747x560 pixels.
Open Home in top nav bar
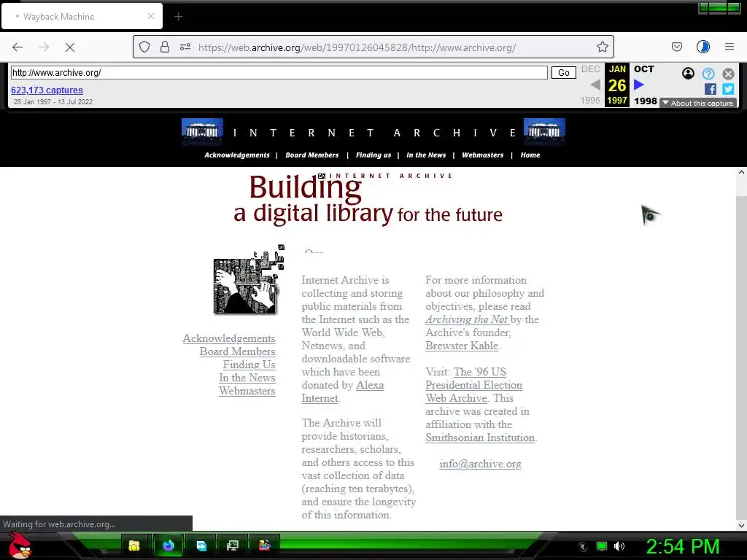click(530, 155)
